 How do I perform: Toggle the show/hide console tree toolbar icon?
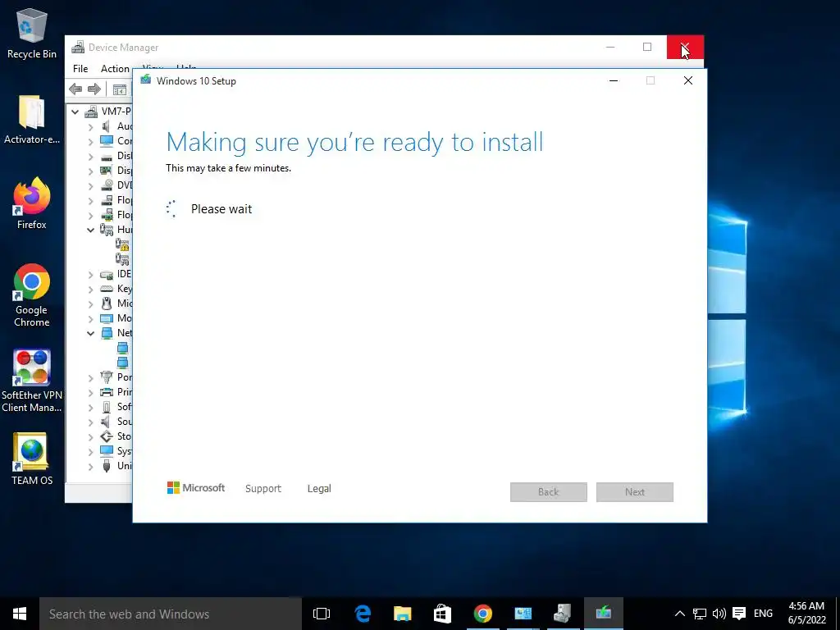click(x=120, y=89)
